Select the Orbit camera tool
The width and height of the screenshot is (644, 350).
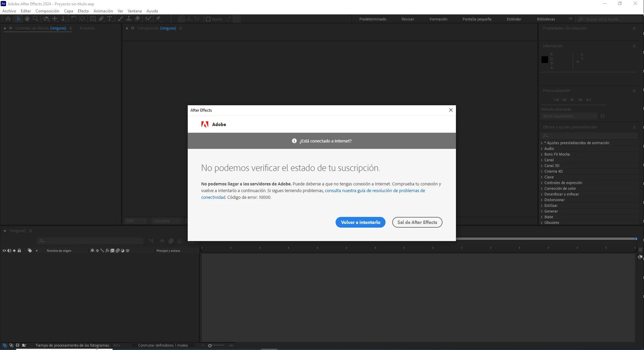tap(46, 19)
